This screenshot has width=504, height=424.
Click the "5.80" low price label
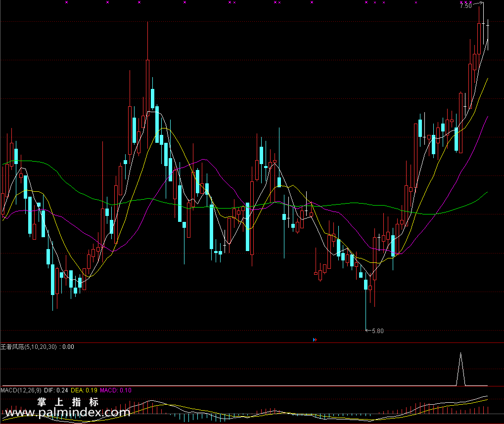378,331
